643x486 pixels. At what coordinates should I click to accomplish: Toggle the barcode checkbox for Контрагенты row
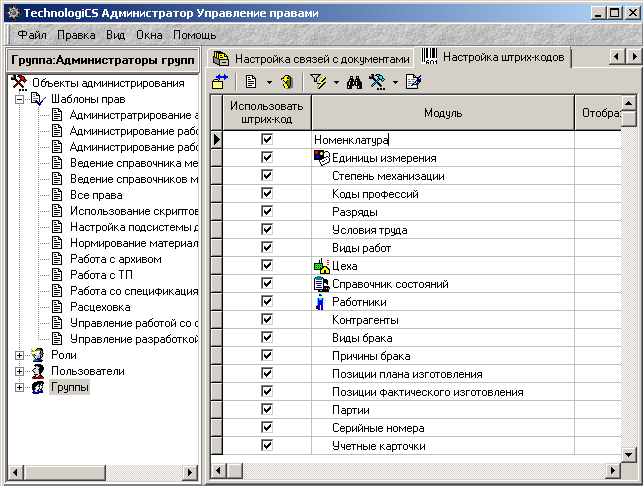267,320
